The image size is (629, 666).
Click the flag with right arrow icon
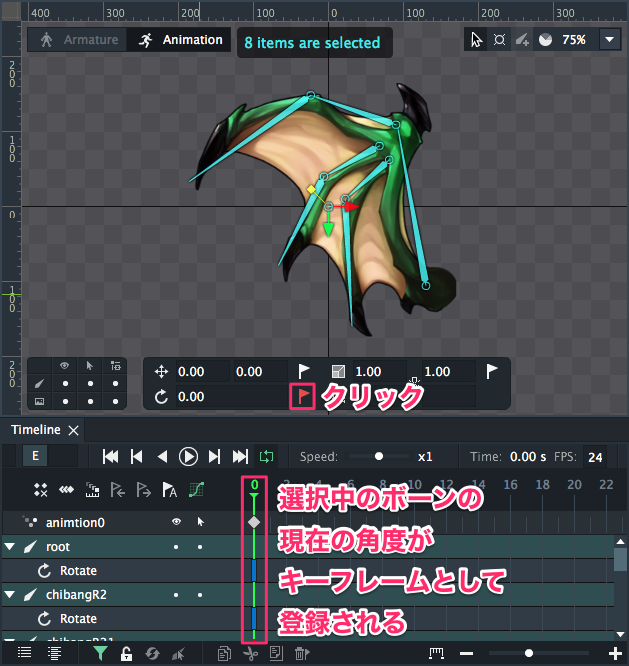click(144, 490)
